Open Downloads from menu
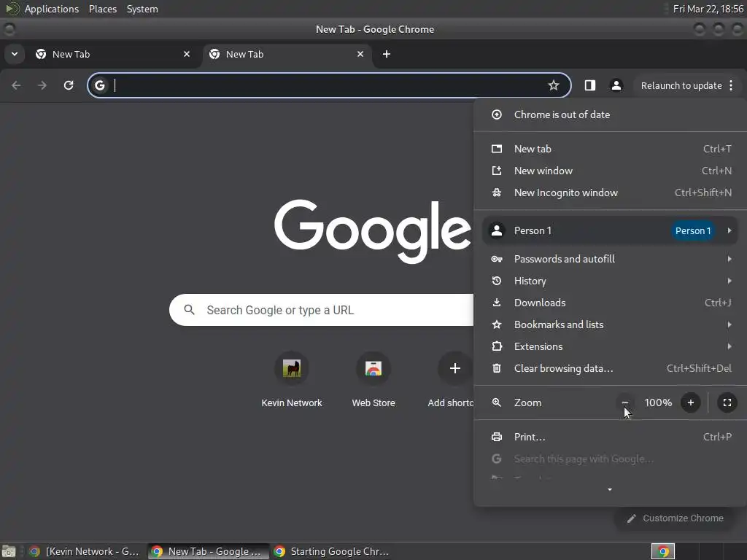The width and height of the screenshot is (747, 560). [611, 303]
